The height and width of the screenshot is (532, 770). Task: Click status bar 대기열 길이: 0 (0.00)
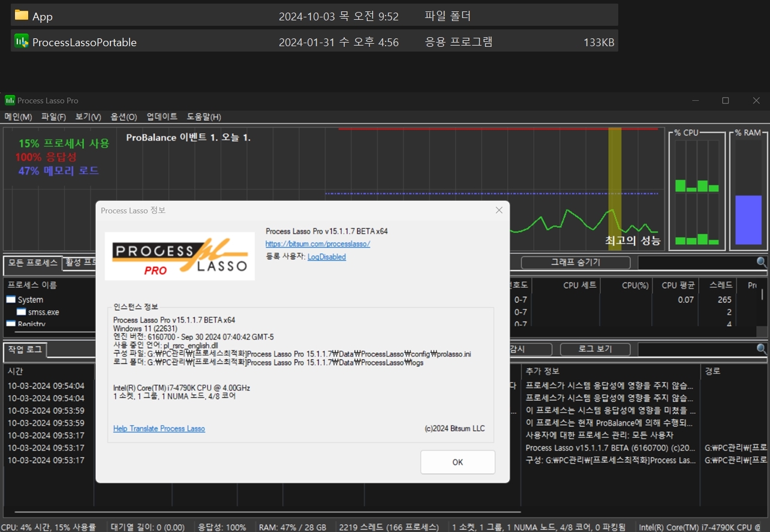pos(148,527)
